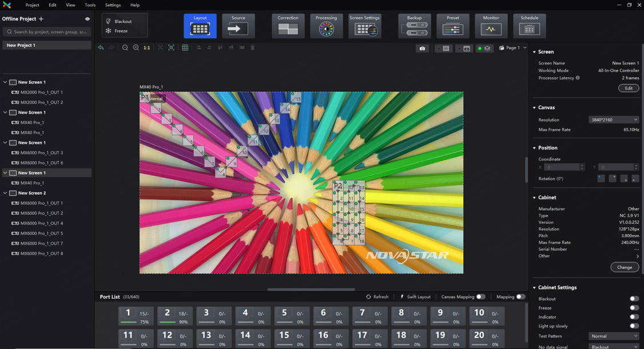Screen dimensions: 644x349
Task: Zoom out the canvas view
Action: click(x=125, y=47)
